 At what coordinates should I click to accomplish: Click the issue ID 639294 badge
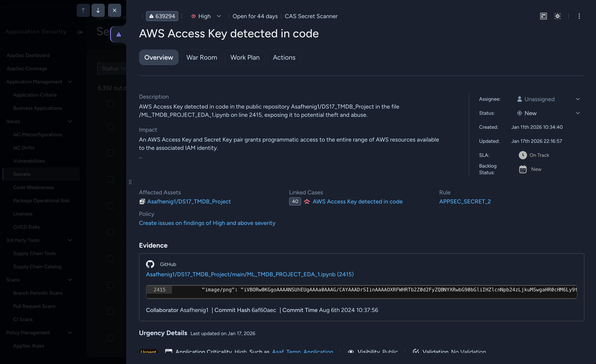pos(162,16)
